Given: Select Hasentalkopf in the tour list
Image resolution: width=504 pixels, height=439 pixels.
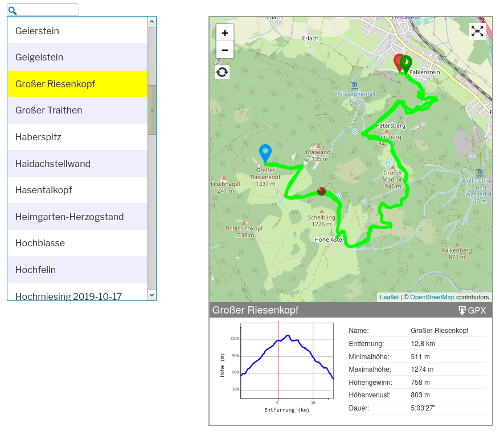Looking at the screenshot, I should [77, 190].
